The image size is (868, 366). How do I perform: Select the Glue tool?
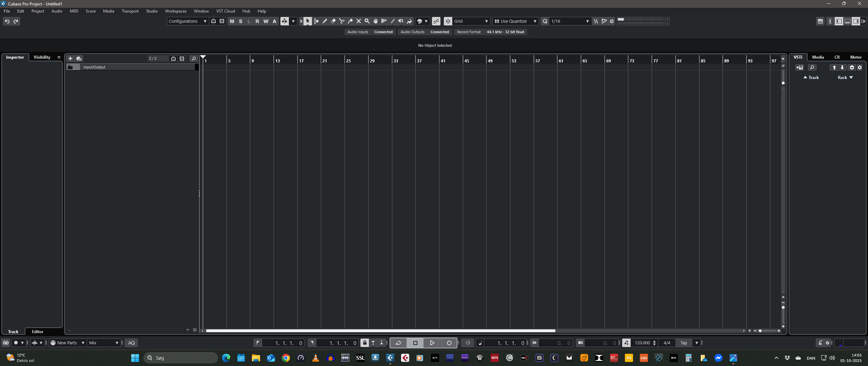[x=350, y=21]
